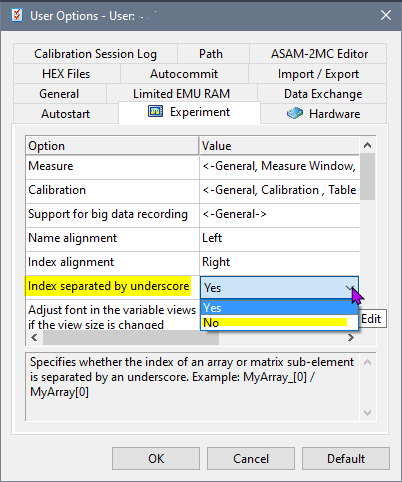Viewport: 402px width, 482px height.
Task: Open the Autocommit tab
Action: pyautogui.click(x=184, y=74)
